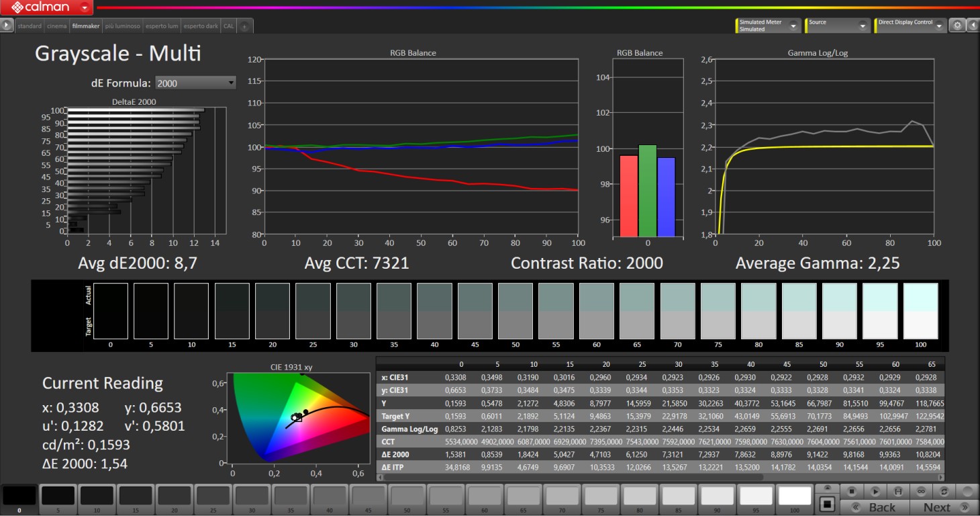Click the Average Gamma: 2,25 readout
Image resolution: width=980 pixels, height=516 pixels.
click(818, 263)
